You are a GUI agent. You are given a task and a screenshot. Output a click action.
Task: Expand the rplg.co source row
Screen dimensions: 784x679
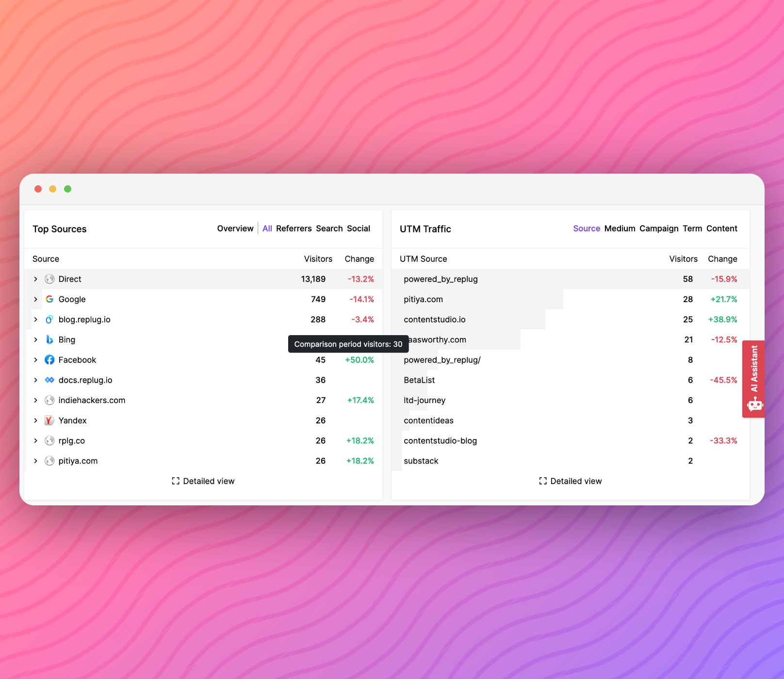click(x=35, y=441)
